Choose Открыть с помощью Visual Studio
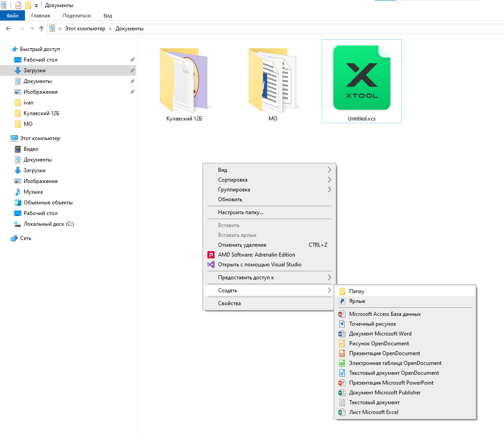This screenshot has height=435, width=504. 269,265
